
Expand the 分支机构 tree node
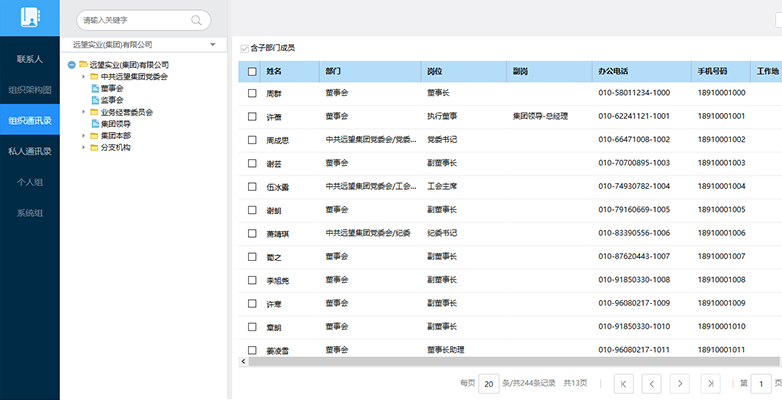[84, 148]
